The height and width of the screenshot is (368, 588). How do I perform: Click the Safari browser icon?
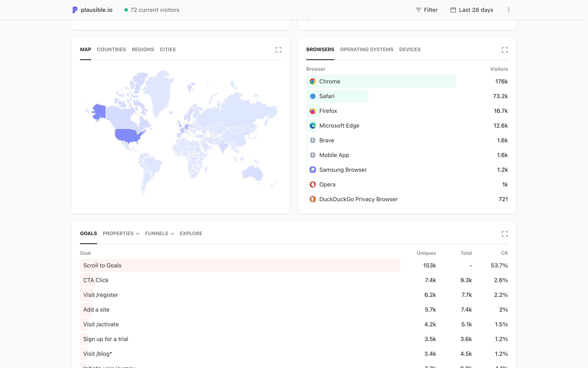(x=313, y=96)
